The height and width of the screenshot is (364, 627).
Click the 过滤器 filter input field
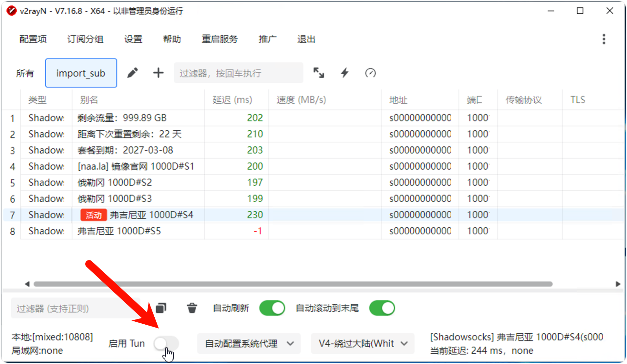(238, 73)
